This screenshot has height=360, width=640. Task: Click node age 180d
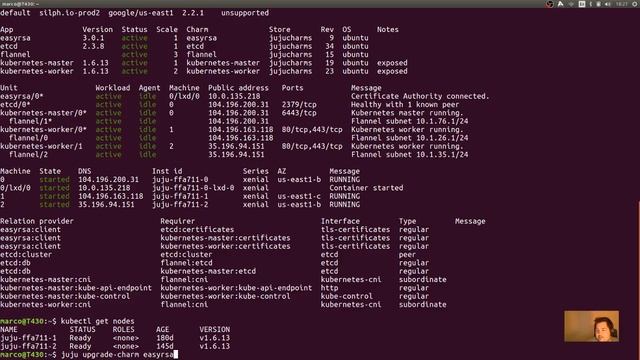point(165,338)
